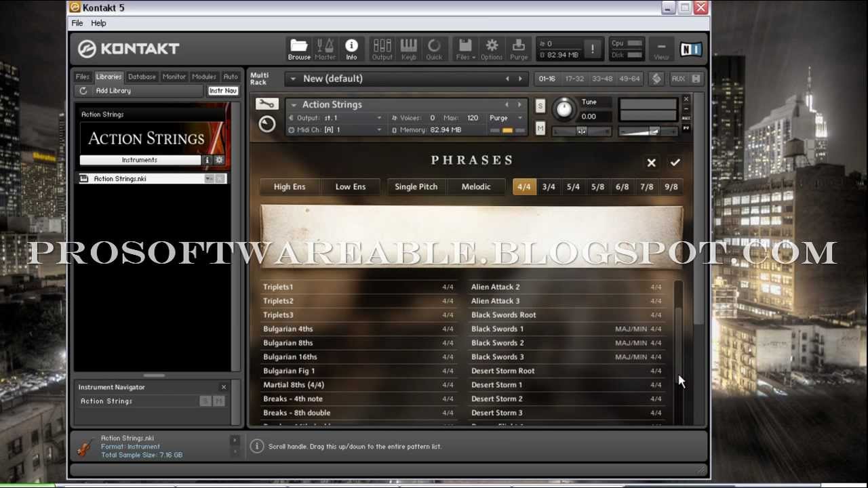This screenshot has width=868, height=488.
Task: Toggle the Low Ens filter
Action: pos(351,187)
